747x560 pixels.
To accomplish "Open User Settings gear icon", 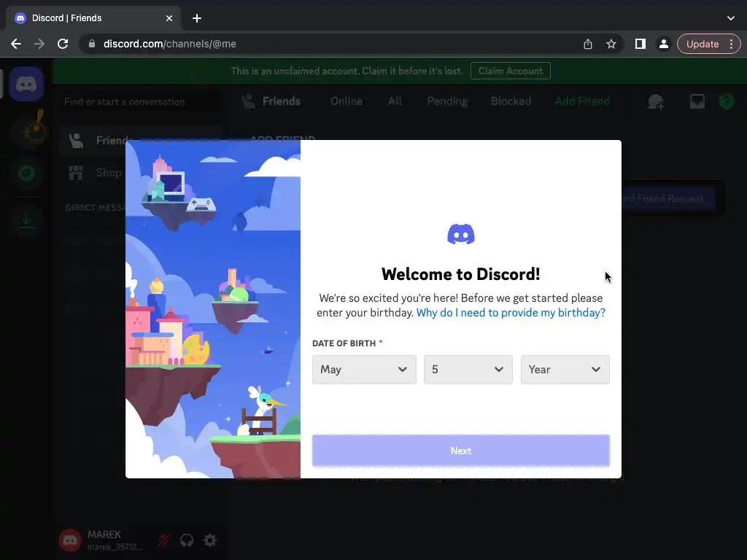I will tap(210, 540).
